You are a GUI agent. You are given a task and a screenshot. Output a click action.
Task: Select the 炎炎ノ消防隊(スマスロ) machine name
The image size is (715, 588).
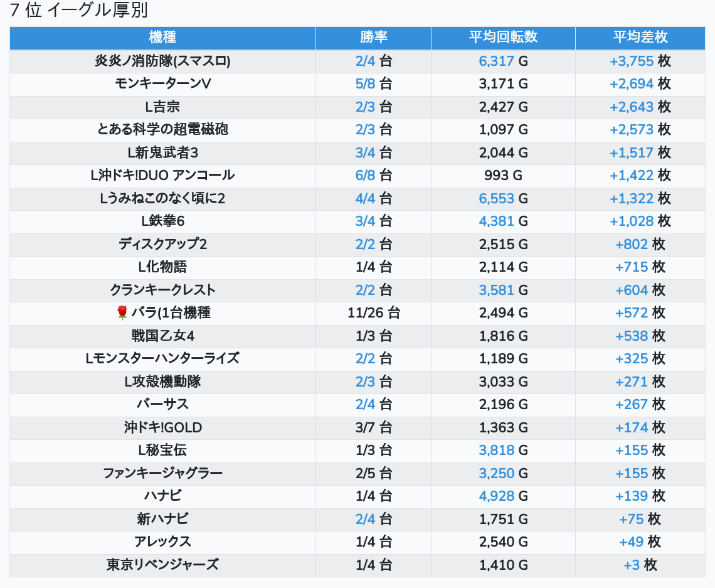162,61
